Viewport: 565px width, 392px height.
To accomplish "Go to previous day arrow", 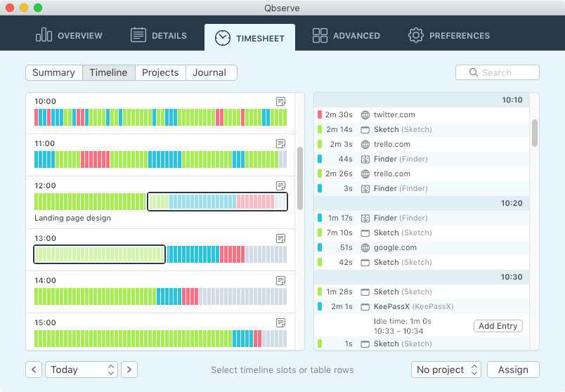I will click(x=34, y=370).
